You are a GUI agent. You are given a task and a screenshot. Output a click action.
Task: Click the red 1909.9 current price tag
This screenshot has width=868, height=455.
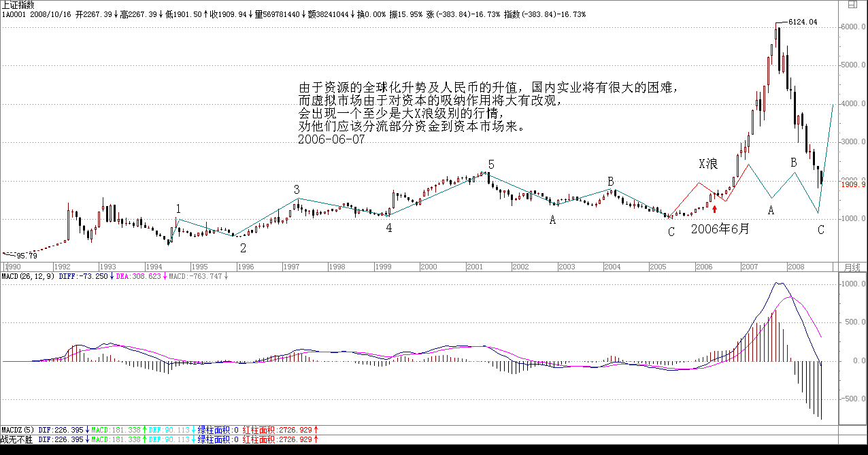(x=852, y=184)
